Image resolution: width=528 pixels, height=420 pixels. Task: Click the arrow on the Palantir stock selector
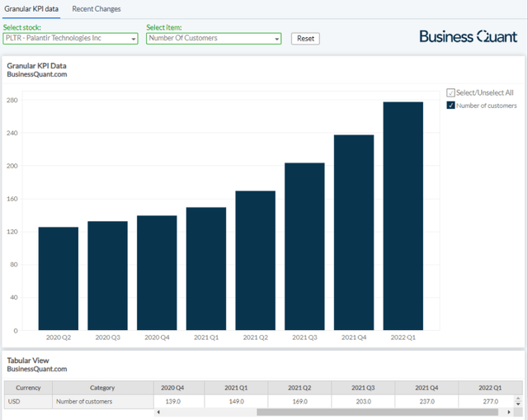134,39
